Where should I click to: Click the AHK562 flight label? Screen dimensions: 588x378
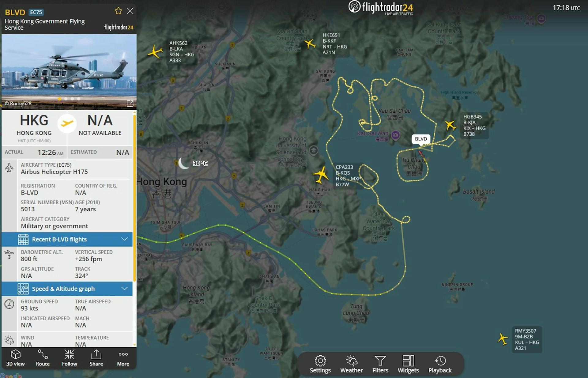[x=182, y=52]
